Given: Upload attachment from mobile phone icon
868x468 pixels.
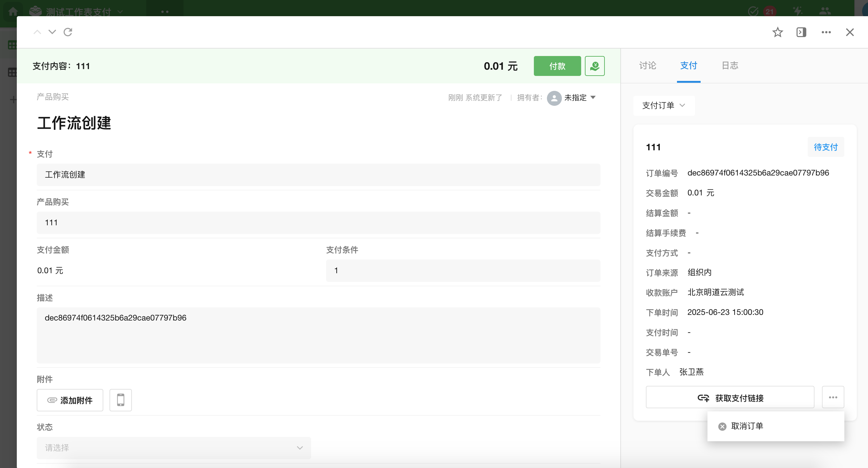Looking at the screenshot, I should click(x=120, y=400).
